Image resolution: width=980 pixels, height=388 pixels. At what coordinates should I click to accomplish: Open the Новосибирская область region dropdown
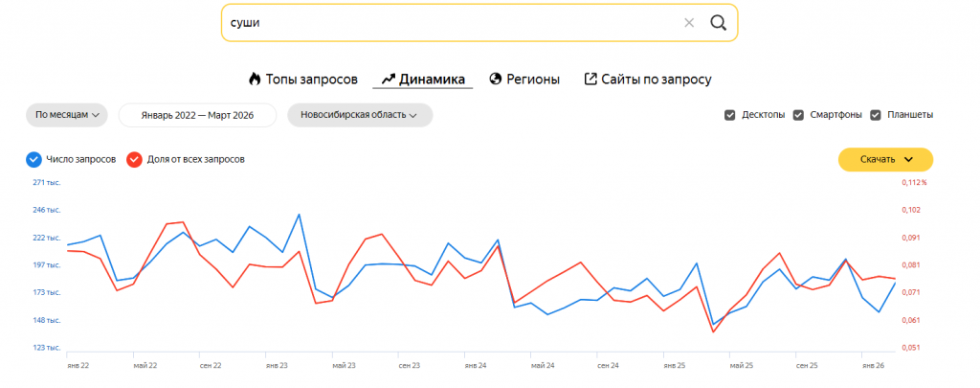[x=360, y=115]
